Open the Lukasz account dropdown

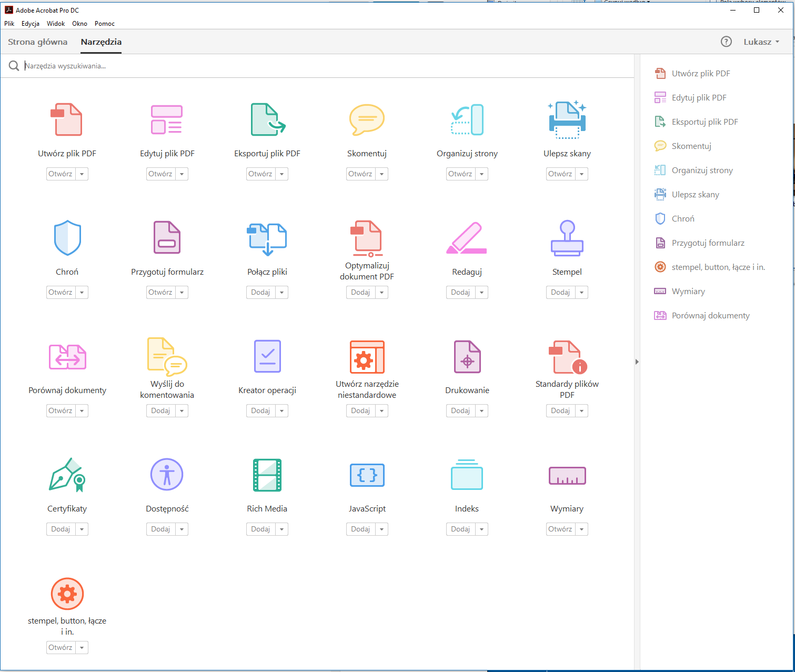point(761,42)
